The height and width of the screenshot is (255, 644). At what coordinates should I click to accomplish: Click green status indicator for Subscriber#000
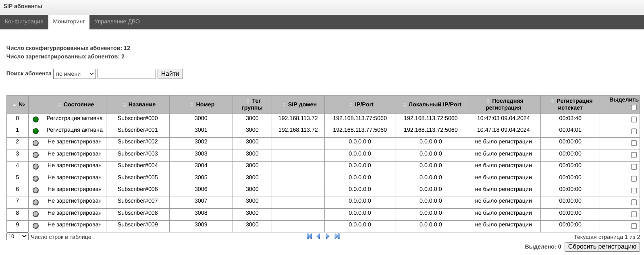coord(35,119)
